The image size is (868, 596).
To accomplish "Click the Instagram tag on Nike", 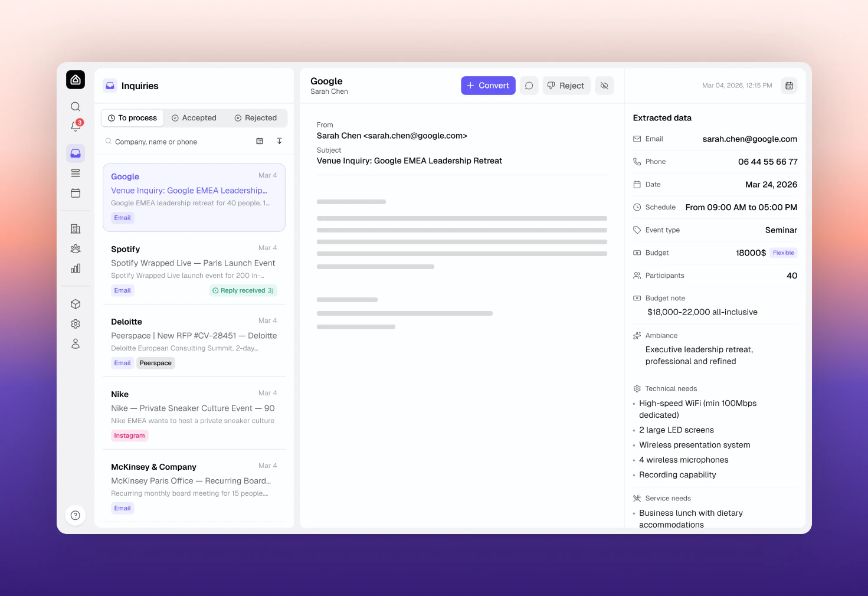I will (129, 435).
